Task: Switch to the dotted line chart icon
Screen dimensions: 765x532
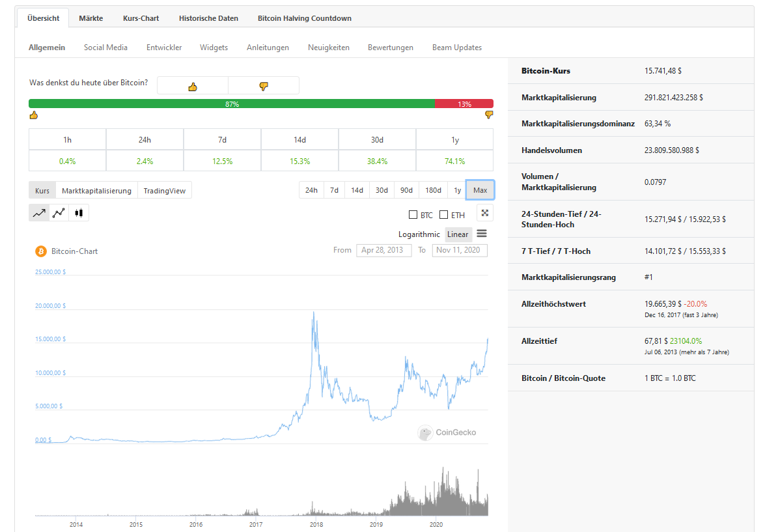Action: 59,213
